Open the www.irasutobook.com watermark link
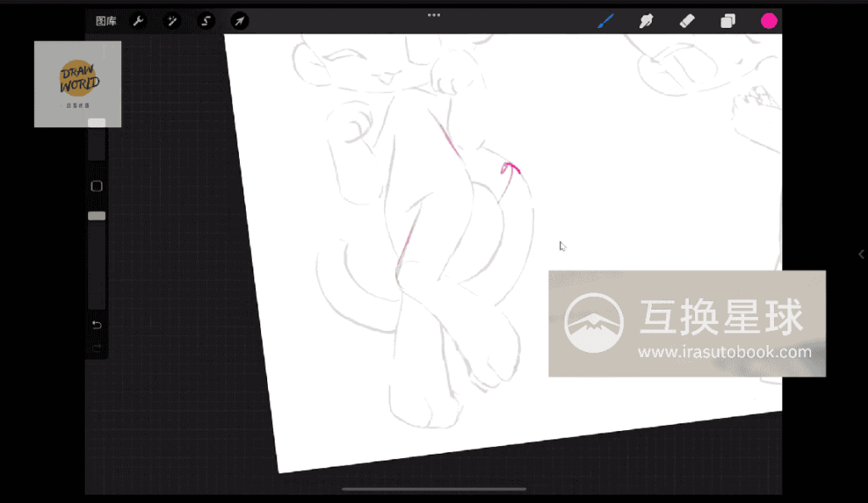This screenshot has height=503, width=868. (724, 351)
